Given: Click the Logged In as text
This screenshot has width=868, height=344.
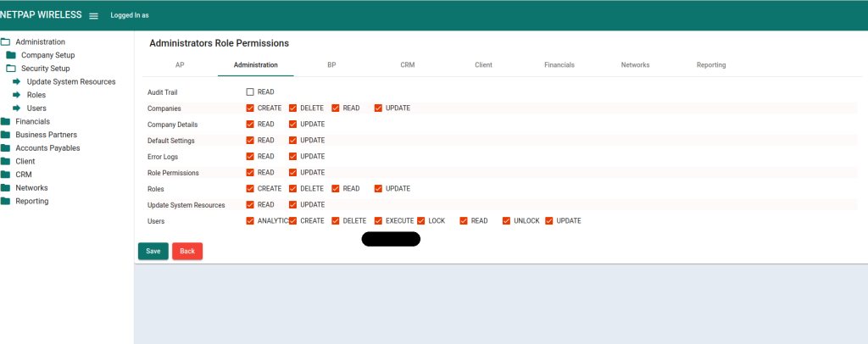Looking at the screenshot, I should click(x=130, y=15).
